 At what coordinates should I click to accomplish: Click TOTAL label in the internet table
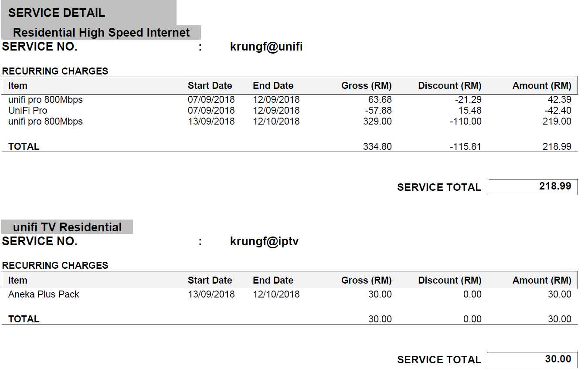pos(24,147)
